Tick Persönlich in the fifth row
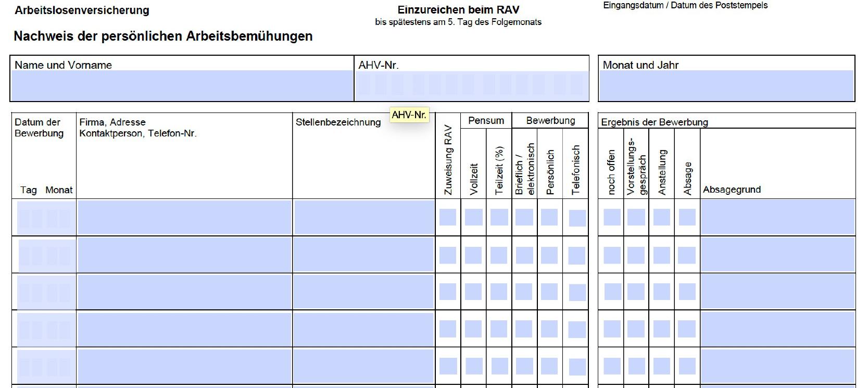Image resolution: width=868 pixels, height=388 pixels. (x=549, y=366)
